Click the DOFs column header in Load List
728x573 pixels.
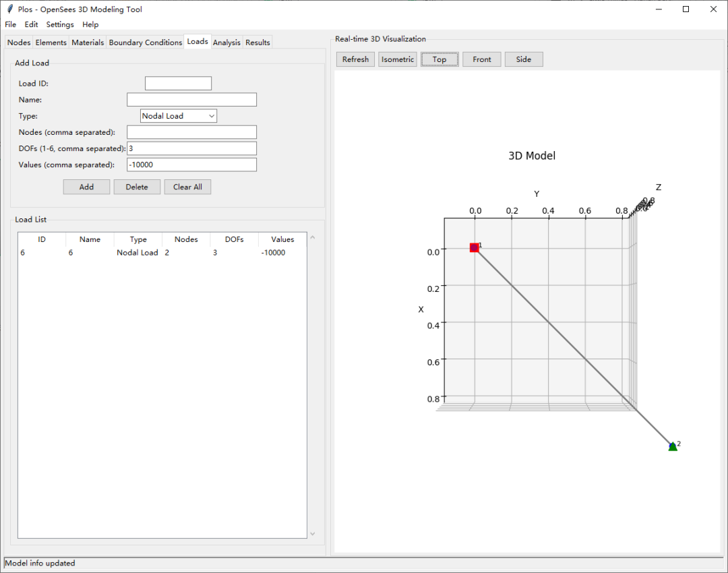pyautogui.click(x=235, y=239)
